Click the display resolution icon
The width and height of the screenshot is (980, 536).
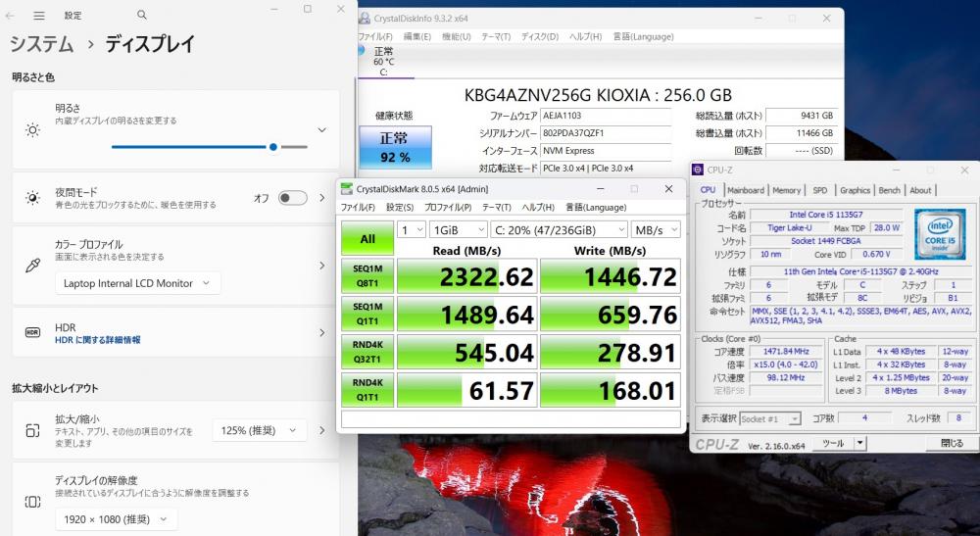[32, 502]
